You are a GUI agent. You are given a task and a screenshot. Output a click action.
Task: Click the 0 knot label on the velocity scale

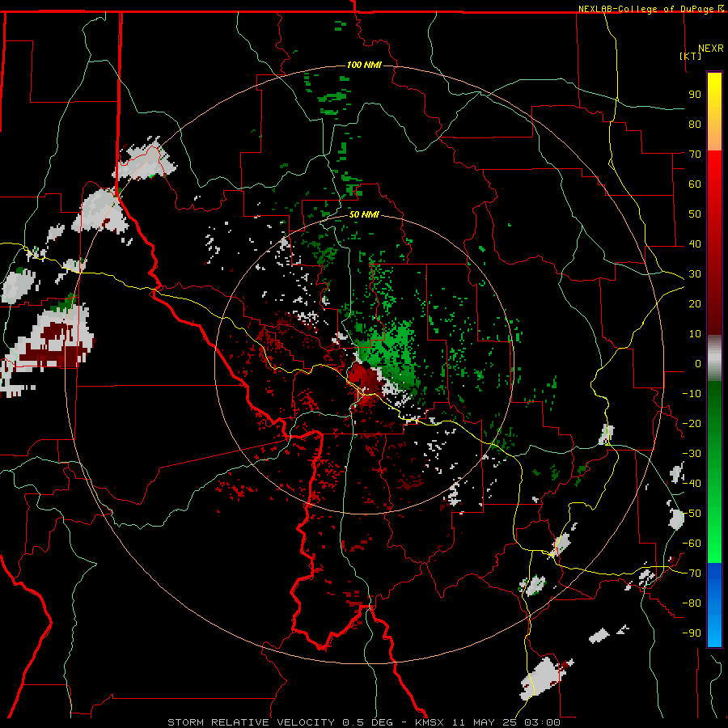[x=698, y=363]
